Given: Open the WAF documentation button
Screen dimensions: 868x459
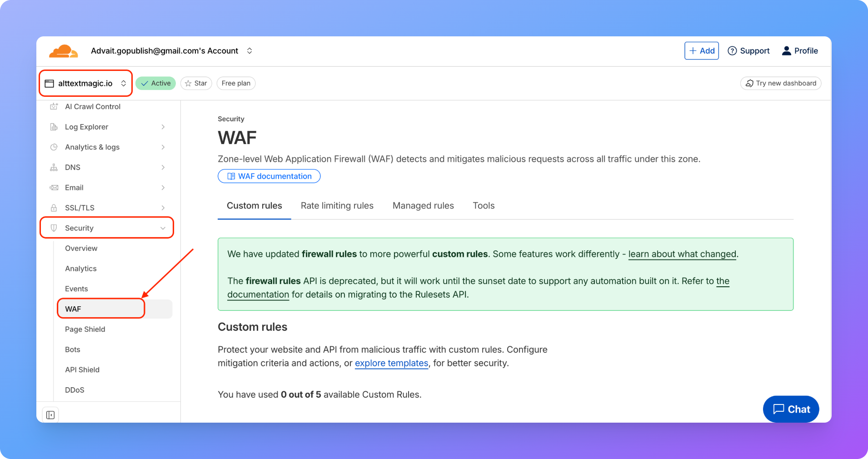Looking at the screenshot, I should 269,176.
